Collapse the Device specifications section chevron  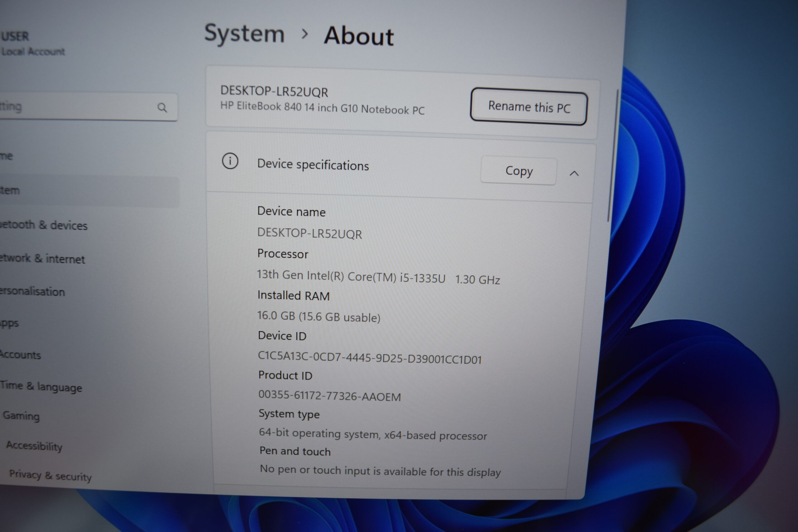point(574,173)
